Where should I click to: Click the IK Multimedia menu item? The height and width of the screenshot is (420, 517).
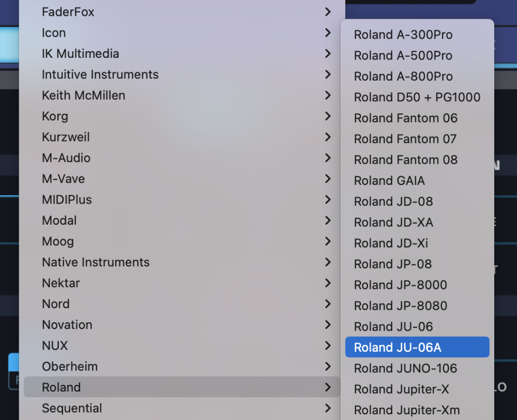80,54
